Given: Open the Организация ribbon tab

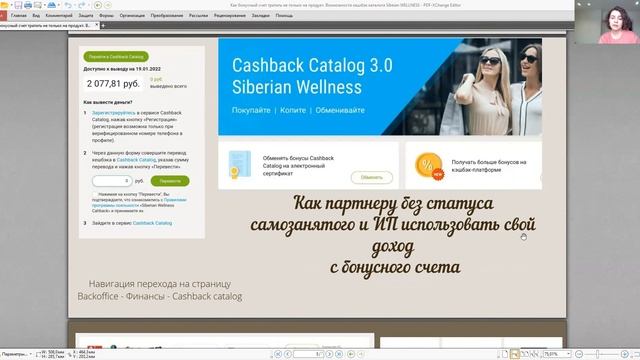Looking at the screenshot, I should [132, 16].
